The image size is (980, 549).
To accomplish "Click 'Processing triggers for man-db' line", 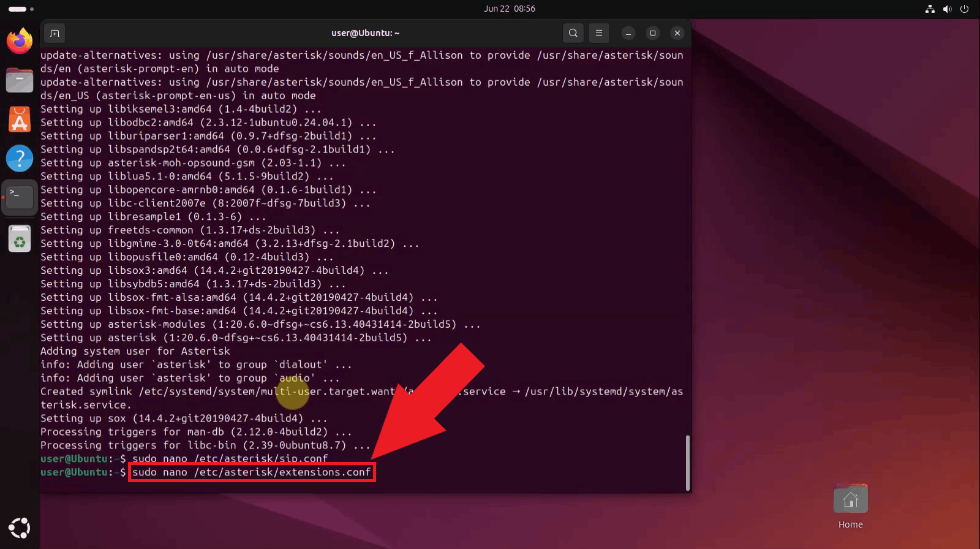I will click(196, 432).
